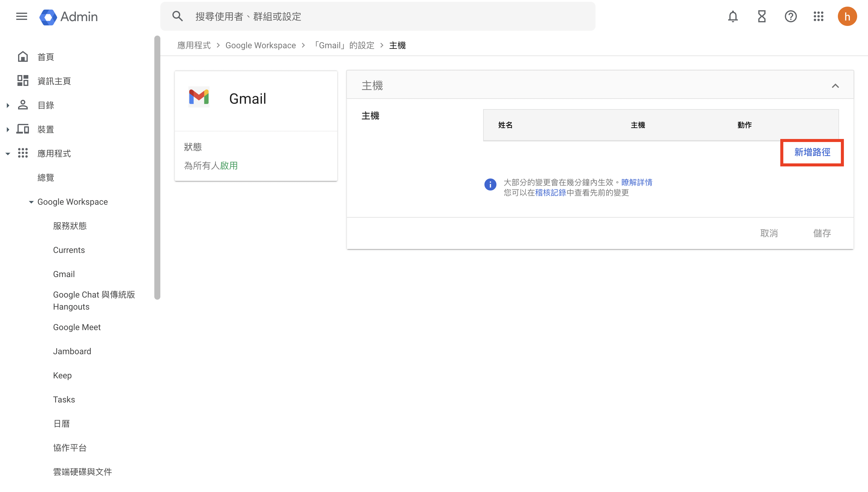The height and width of the screenshot is (492, 868).
Task: Expand the 目錄 sidebar section
Action: pyautogui.click(x=8, y=106)
